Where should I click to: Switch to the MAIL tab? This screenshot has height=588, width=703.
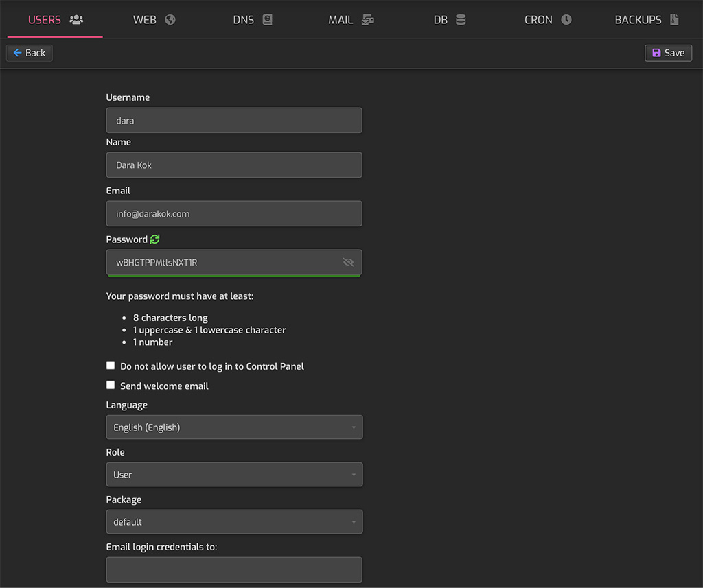pos(351,20)
